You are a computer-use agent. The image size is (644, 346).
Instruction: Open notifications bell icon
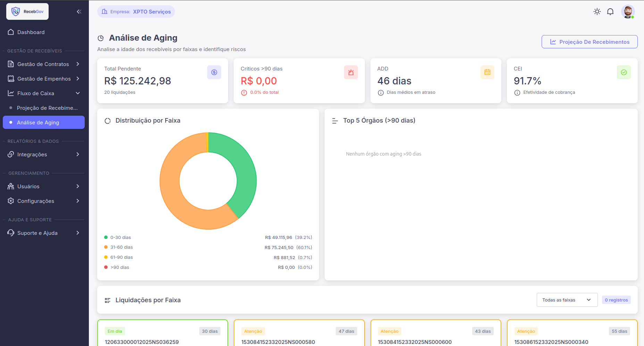610,11
